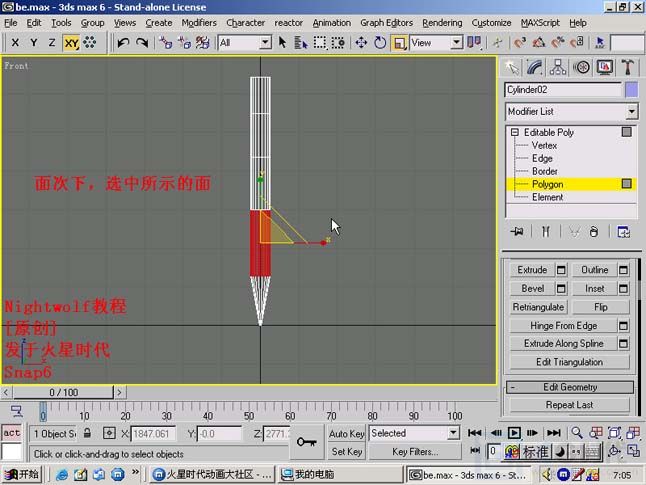Choose the Select Object arrow tool

point(282,42)
